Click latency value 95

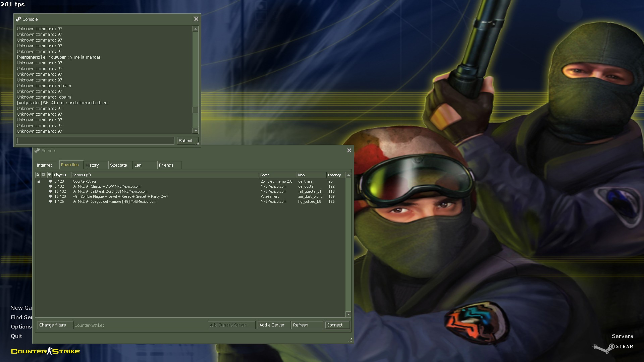point(330,181)
